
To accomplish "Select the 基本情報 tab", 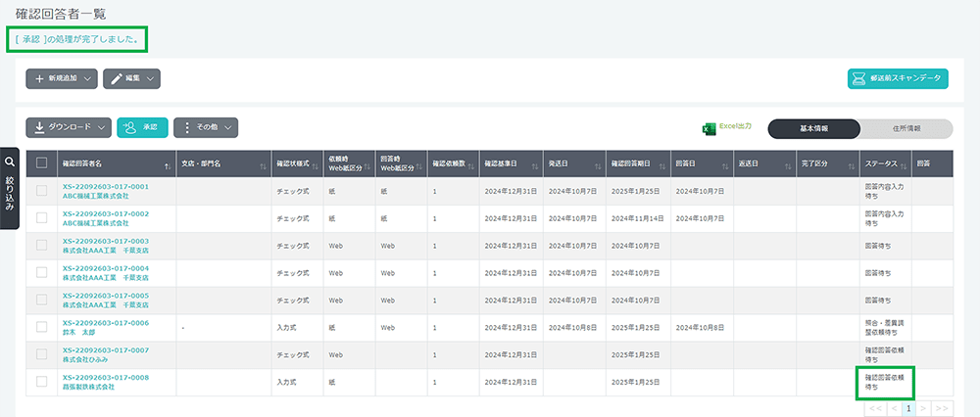I will tap(814, 128).
